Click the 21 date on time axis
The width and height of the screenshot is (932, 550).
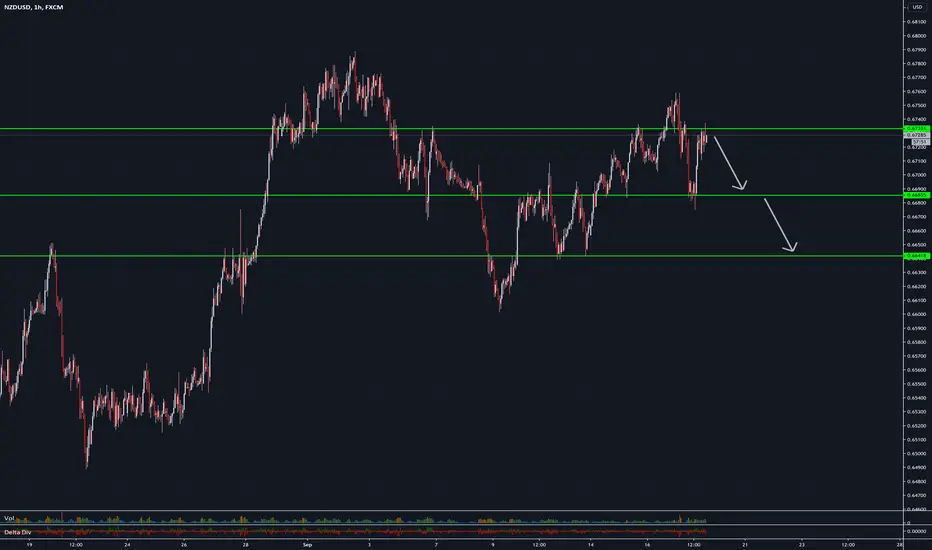tap(745, 545)
